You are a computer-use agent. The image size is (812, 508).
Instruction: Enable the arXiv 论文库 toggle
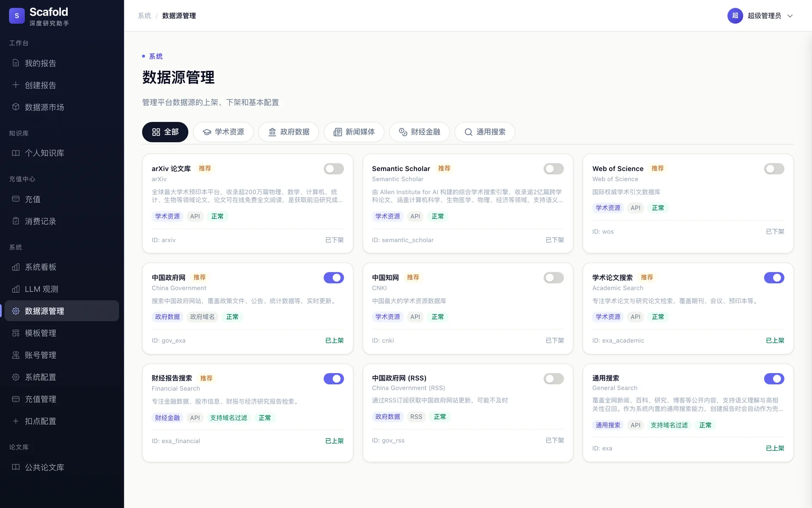pos(334,169)
